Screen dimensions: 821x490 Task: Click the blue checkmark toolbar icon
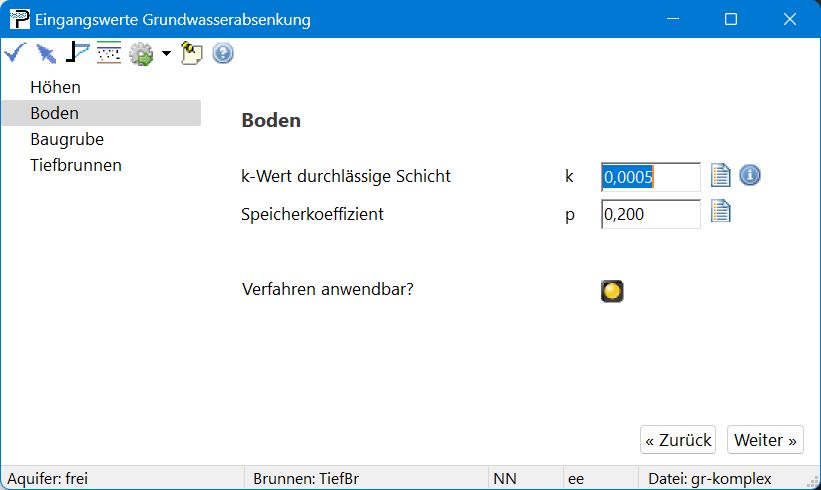pos(15,53)
